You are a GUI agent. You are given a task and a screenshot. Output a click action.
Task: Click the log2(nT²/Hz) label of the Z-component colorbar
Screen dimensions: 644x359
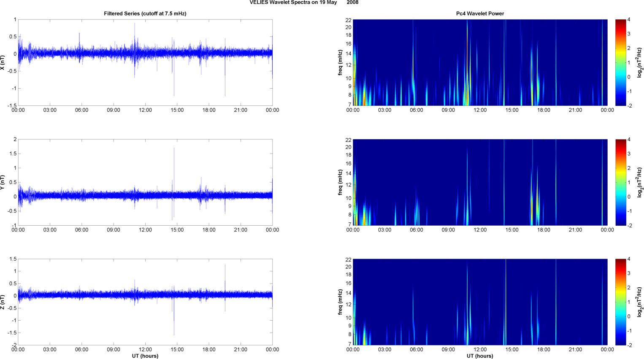640,302
